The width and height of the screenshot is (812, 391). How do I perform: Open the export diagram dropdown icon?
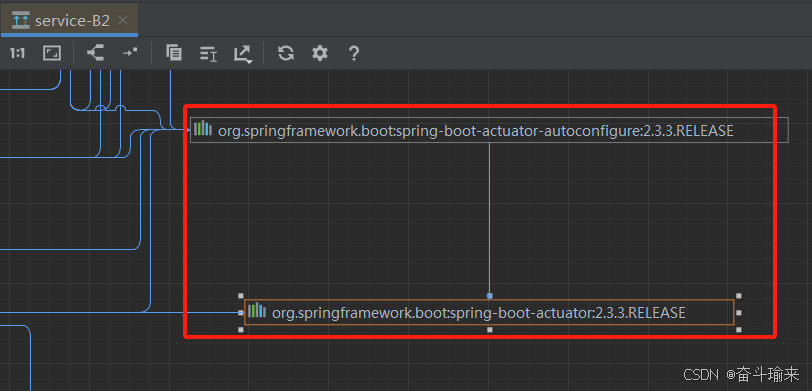[x=242, y=54]
